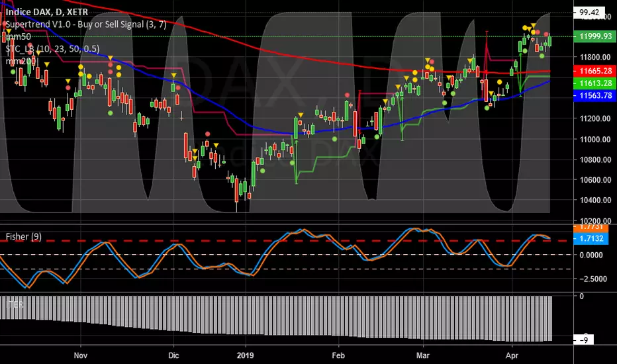This screenshot has height=364, width=617.
Task: Click the red 11665.28 price label
Action: pyautogui.click(x=595, y=71)
